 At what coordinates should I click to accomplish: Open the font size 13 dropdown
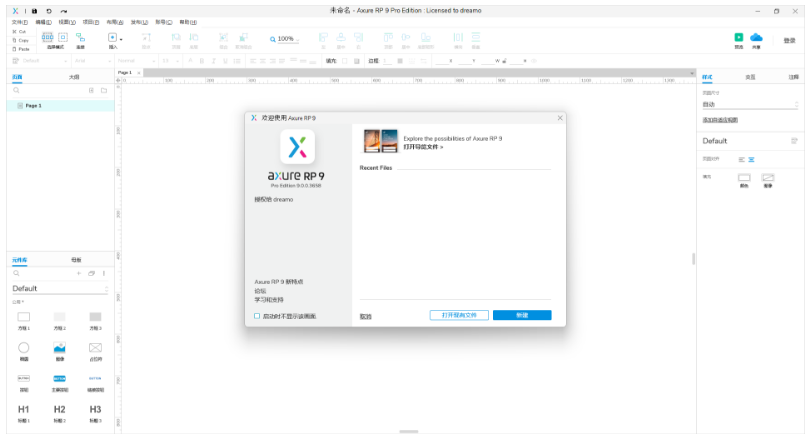click(x=170, y=61)
